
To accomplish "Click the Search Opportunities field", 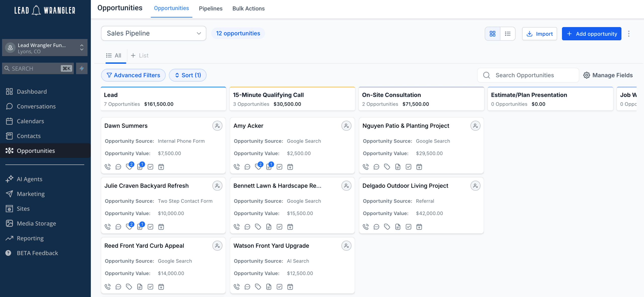I will point(528,75).
